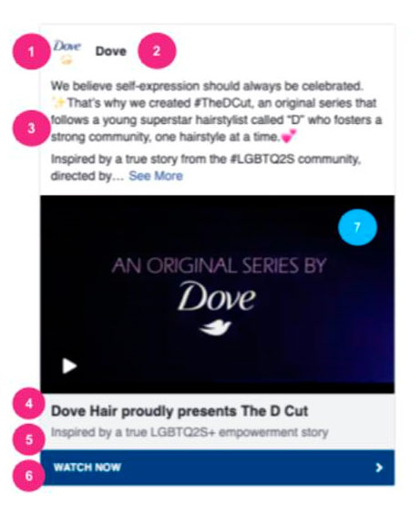This screenshot has width=420, height=515.
Task: Click the pink annotation circle numbered 2
Action: coord(157,51)
